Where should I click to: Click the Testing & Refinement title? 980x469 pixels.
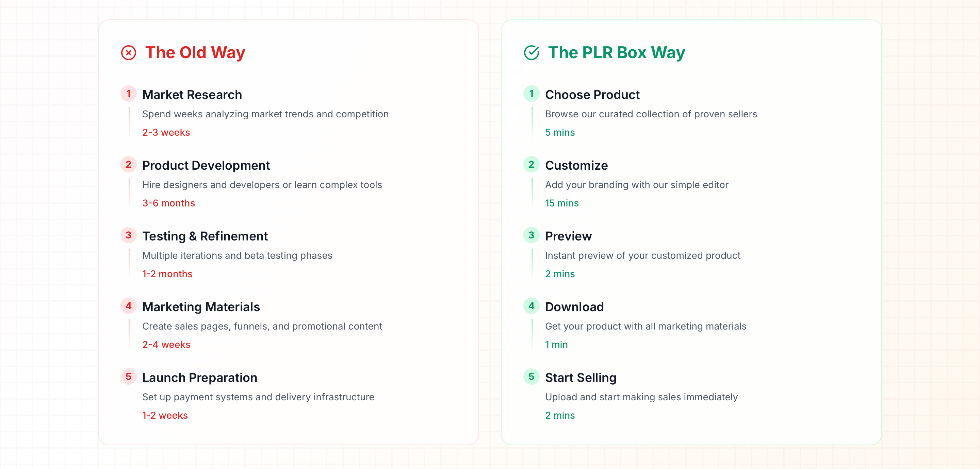coord(205,236)
